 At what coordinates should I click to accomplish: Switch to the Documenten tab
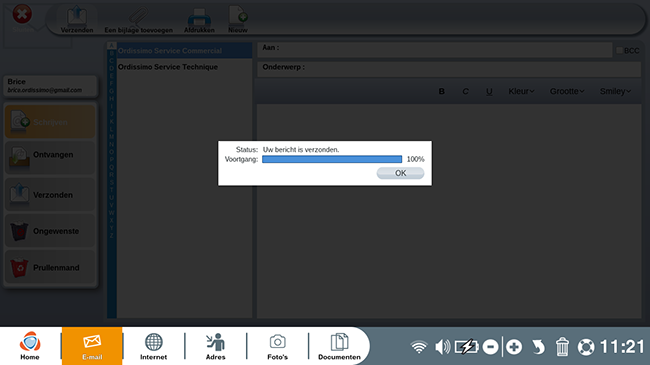tap(339, 346)
